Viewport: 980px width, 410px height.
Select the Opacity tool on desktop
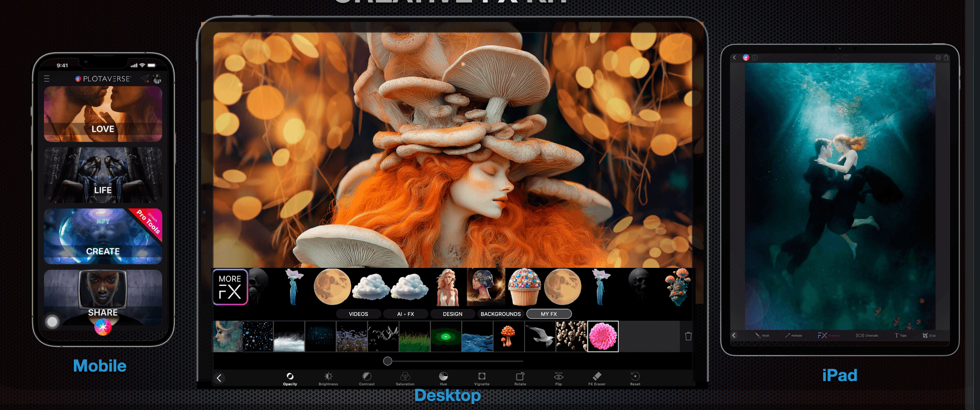coord(290,378)
